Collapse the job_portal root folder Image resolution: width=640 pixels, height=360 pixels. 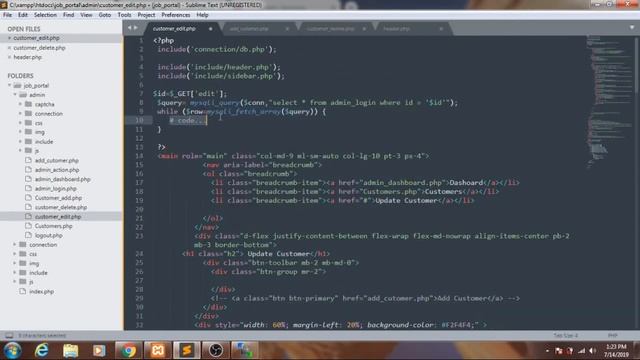coord(9,85)
